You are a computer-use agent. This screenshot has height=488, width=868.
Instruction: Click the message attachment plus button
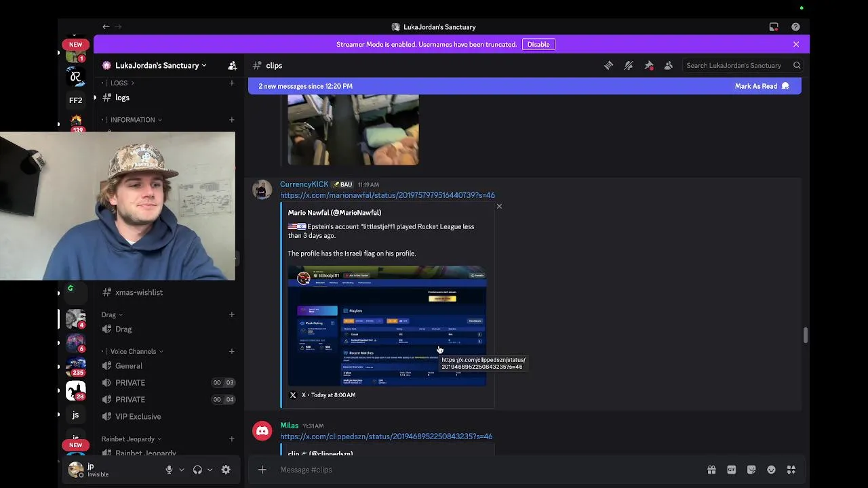tap(262, 470)
